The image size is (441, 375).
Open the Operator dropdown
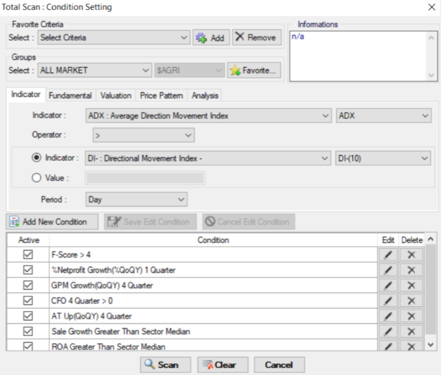[144, 135]
